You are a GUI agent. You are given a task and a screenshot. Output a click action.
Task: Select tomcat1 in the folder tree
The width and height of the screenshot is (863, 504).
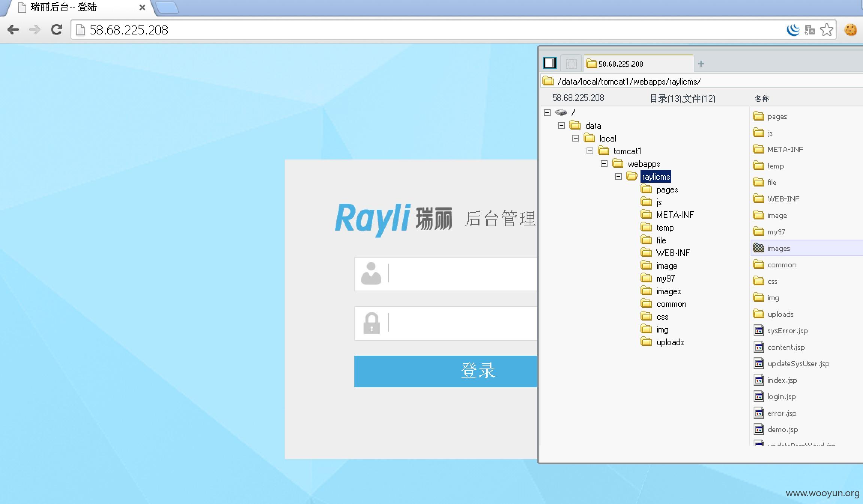pos(627,151)
